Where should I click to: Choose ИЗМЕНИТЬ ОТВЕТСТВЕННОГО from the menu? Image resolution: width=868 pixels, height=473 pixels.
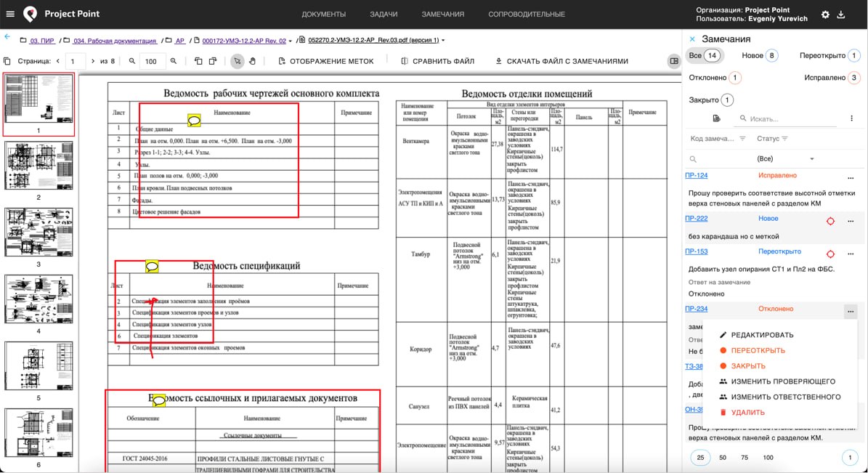point(779,397)
